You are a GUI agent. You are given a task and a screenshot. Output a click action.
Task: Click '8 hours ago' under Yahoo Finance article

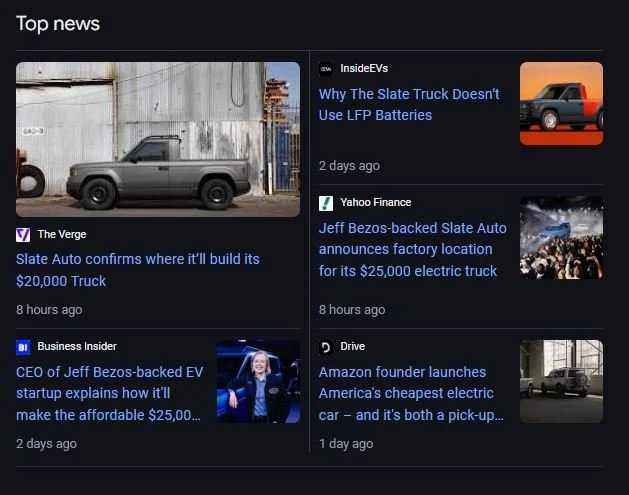352,310
